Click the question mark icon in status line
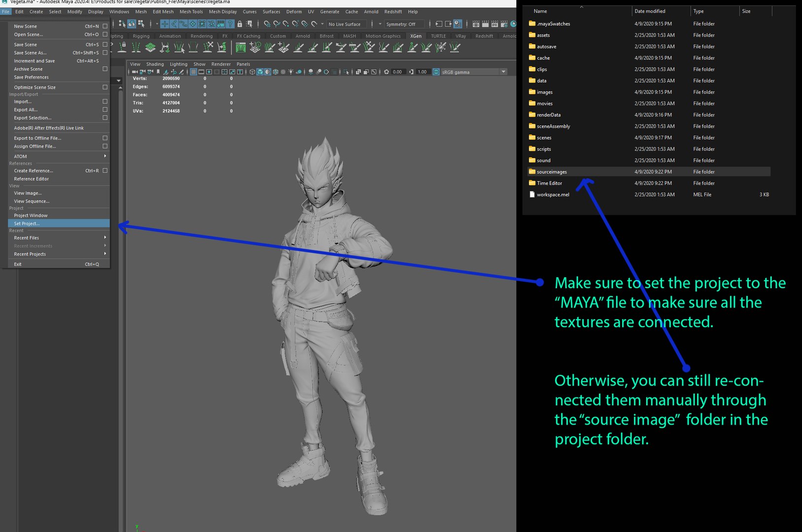This screenshot has height=532, width=802. click(x=230, y=24)
